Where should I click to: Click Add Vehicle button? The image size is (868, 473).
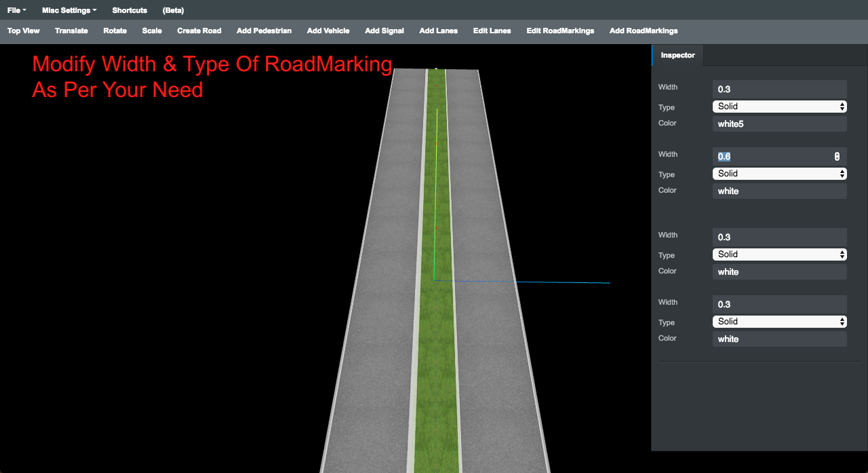[328, 31]
